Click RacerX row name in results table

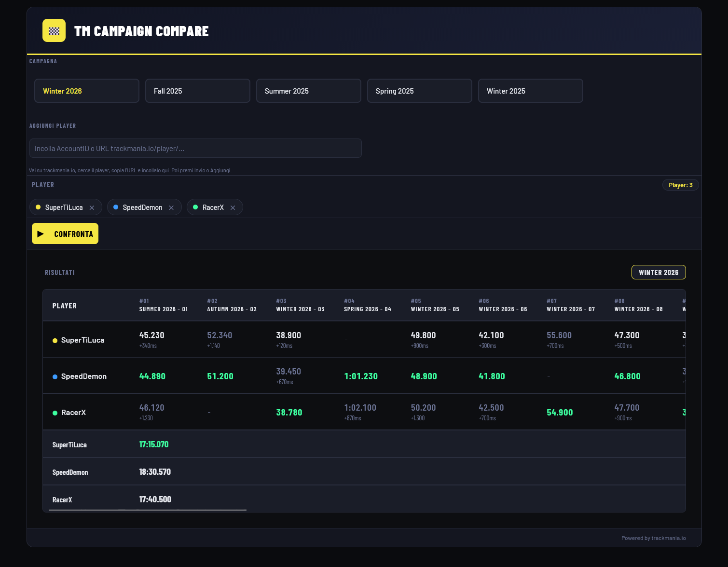[73, 412]
